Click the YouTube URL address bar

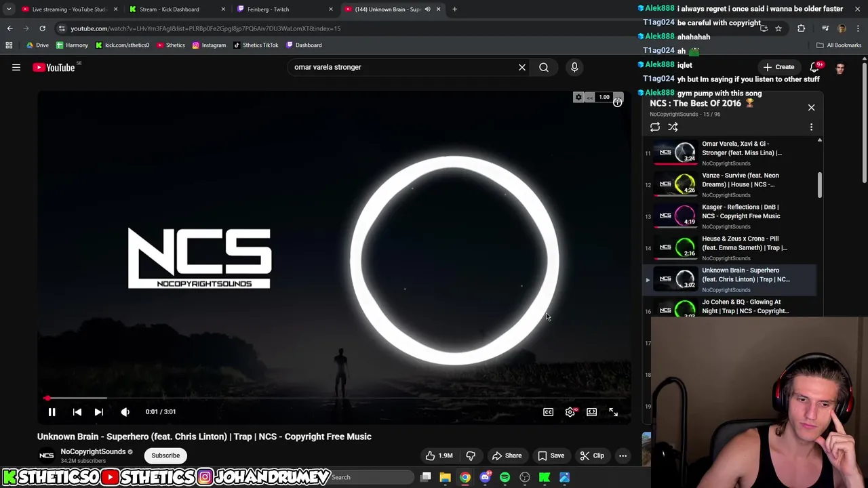(x=407, y=28)
